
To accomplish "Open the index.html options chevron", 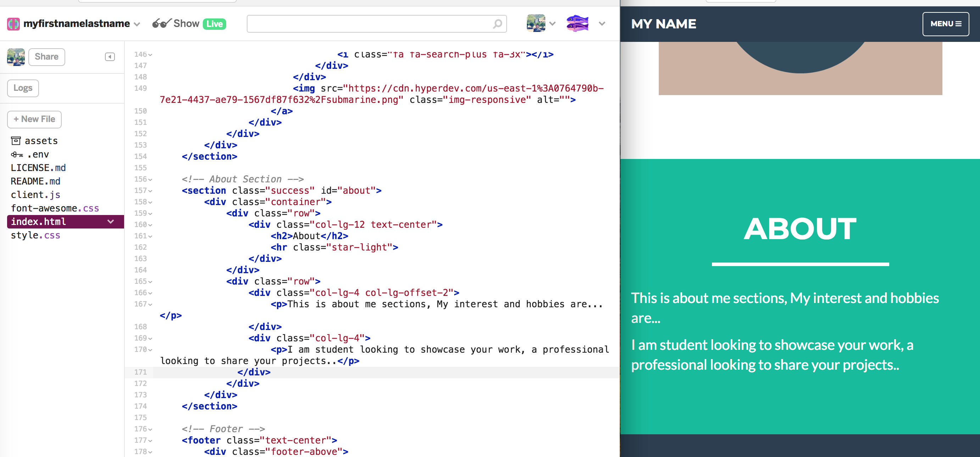I will pyautogui.click(x=111, y=221).
